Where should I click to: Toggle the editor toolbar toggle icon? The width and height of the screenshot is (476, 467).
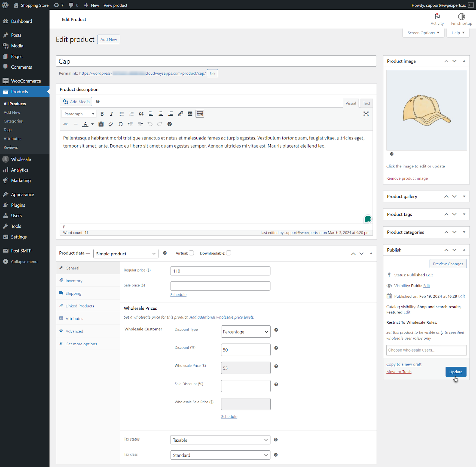200,114
